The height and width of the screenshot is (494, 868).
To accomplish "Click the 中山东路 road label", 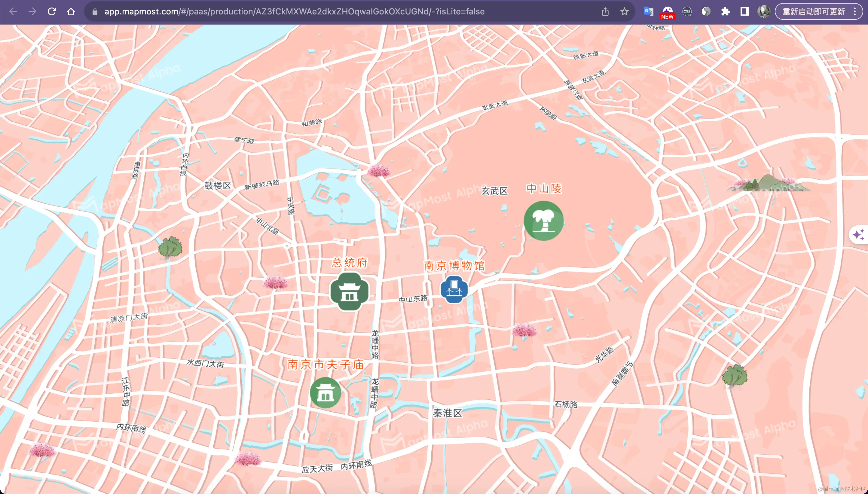I will [x=413, y=299].
